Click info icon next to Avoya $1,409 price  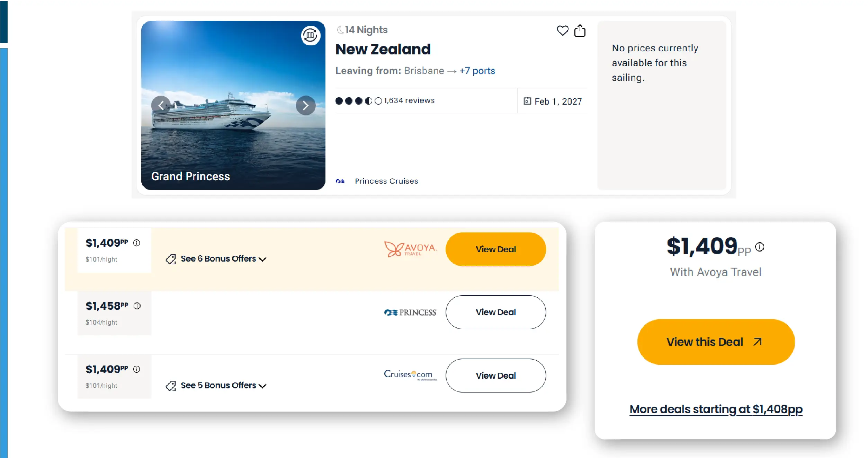pos(137,243)
